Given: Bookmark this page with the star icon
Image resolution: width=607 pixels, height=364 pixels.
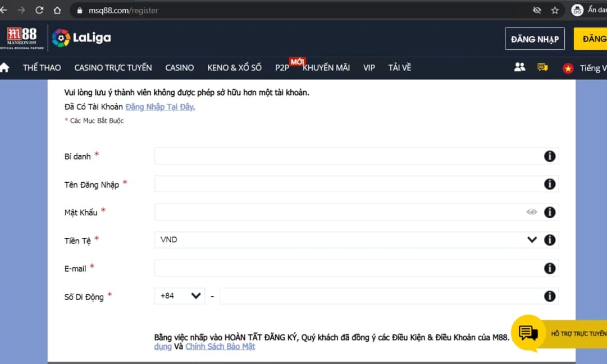Looking at the screenshot, I should [555, 10].
